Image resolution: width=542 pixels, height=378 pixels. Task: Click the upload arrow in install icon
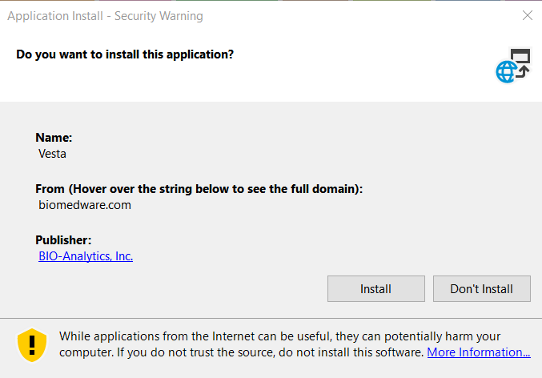pos(523,72)
